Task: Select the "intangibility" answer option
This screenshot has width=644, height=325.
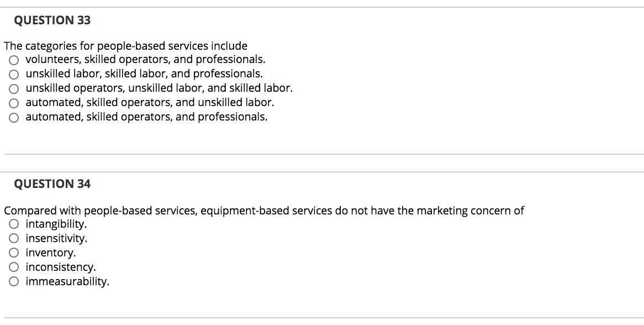Action: [x=14, y=224]
